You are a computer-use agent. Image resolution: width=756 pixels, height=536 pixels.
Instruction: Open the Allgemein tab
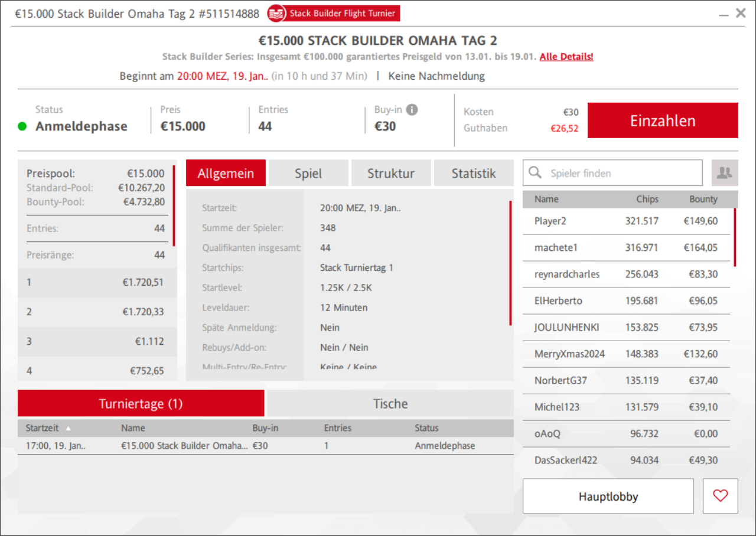(226, 173)
